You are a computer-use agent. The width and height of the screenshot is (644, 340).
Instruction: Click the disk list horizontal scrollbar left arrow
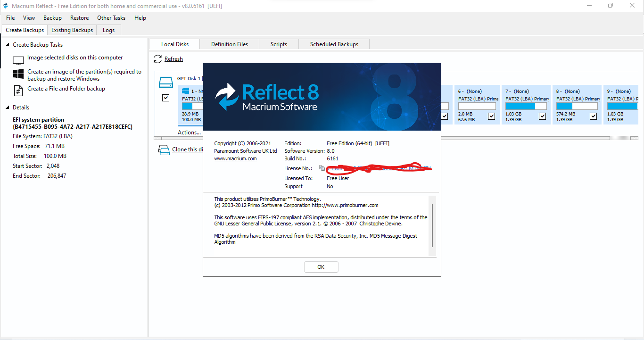coord(157,138)
